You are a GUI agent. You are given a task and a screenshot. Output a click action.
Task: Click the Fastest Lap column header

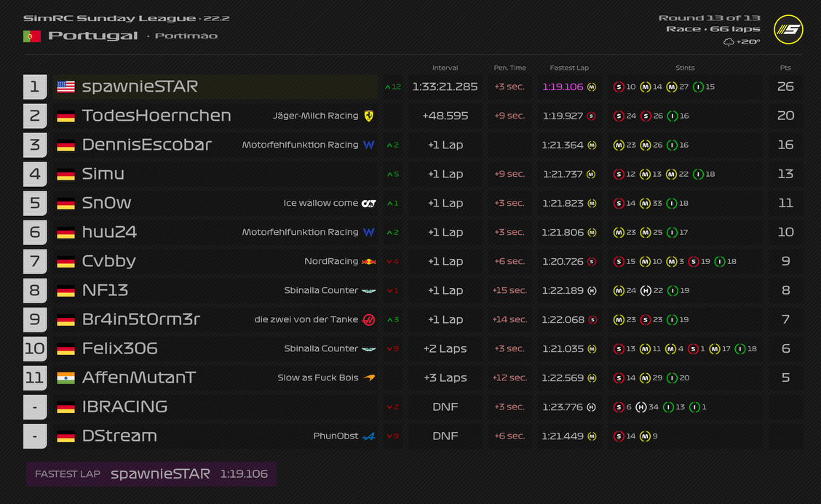(x=569, y=68)
